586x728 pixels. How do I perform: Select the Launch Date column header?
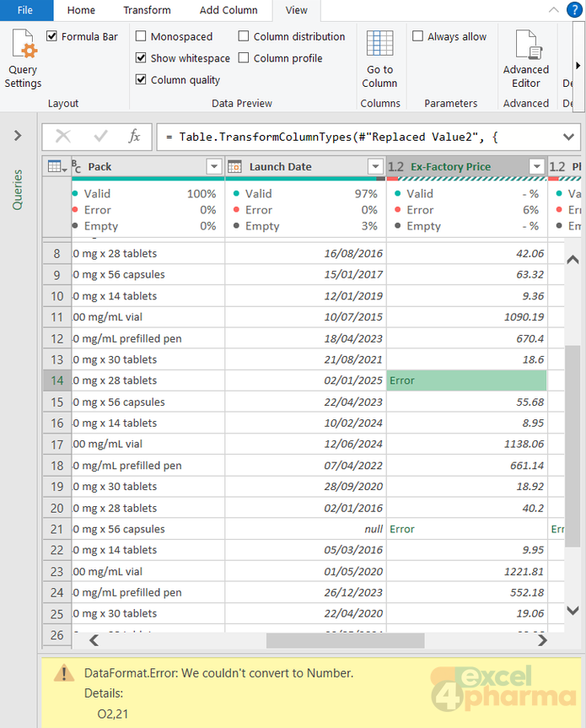click(x=306, y=166)
